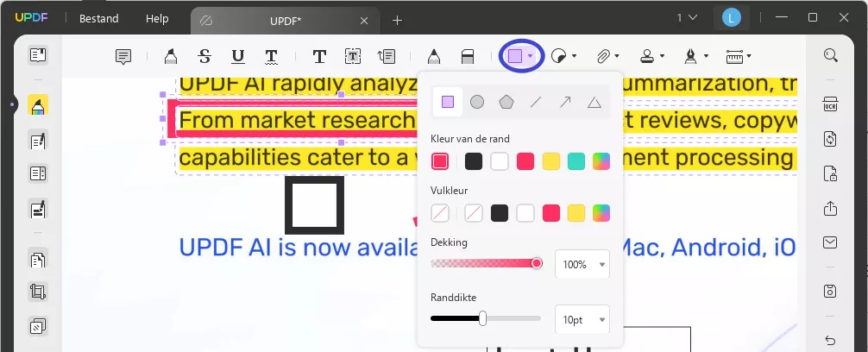Open the user account avatar L
The height and width of the screenshot is (352, 868).
(x=732, y=18)
